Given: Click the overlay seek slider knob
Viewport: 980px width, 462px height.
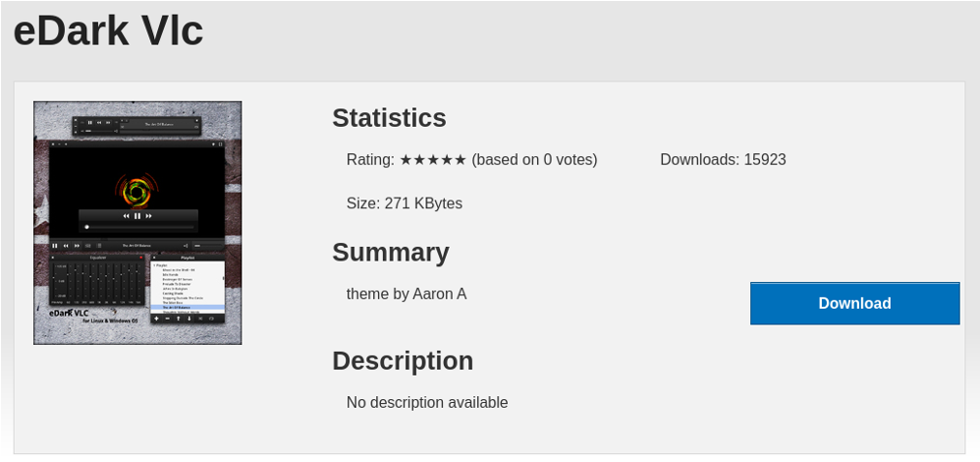Looking at the screenshot, I should (x=86, y=227).
